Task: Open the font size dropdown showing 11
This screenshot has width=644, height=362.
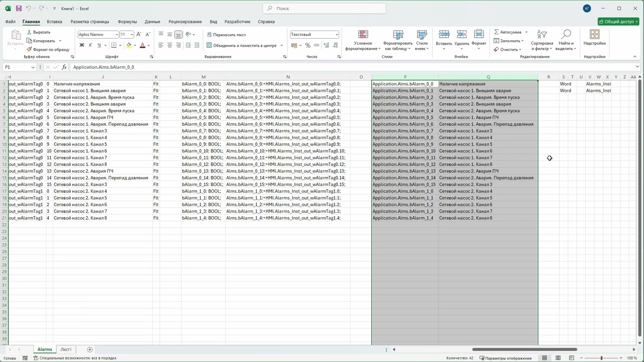Action: 132,35
